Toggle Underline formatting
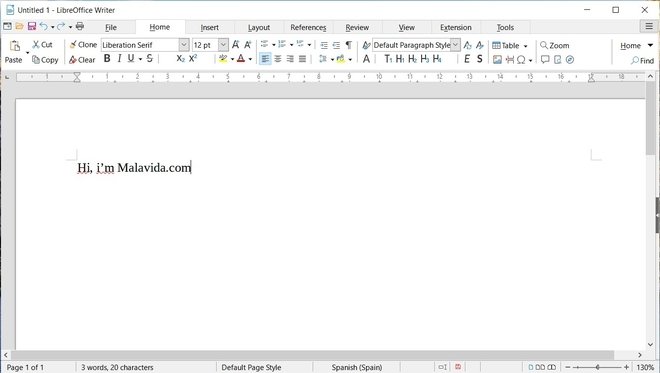660x373 pixels. (x=131, y=59)
